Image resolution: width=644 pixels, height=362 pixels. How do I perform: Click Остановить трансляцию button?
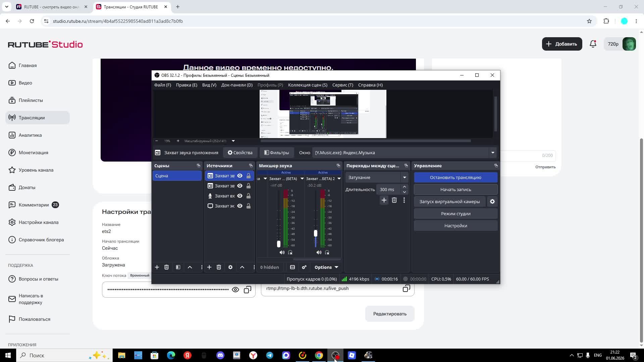pos(455,177)
